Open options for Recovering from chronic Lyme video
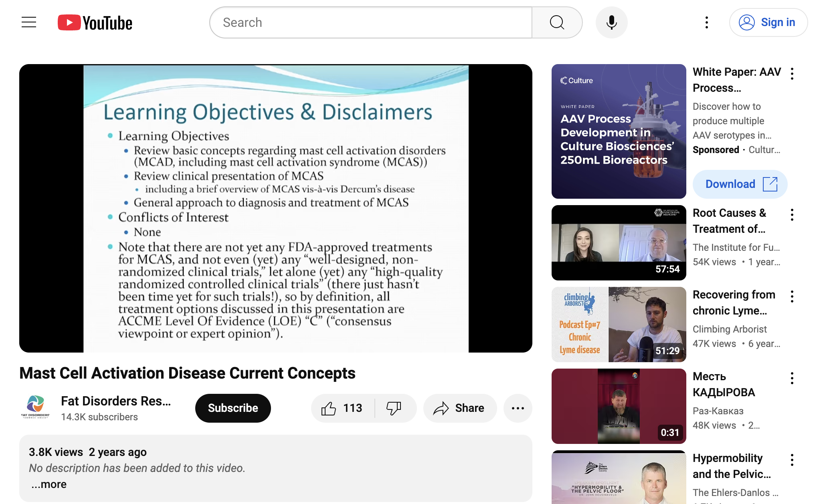 [x=792, y=296]
